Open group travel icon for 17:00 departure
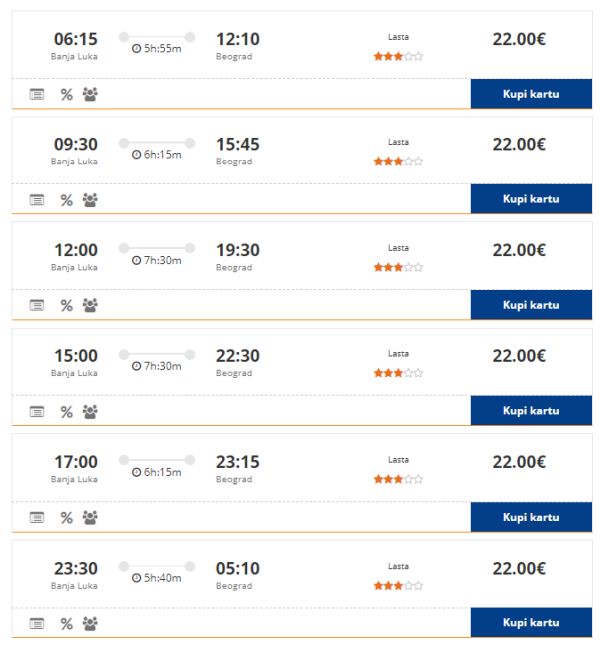The height and width of the screenshot is (645, 600). tap(90, 517)
